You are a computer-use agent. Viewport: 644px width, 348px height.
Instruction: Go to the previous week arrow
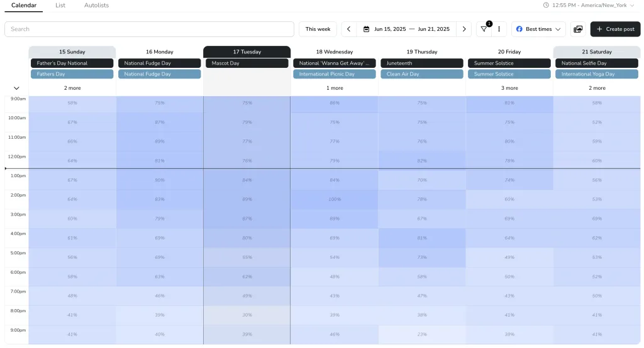[x=349, y=29]
